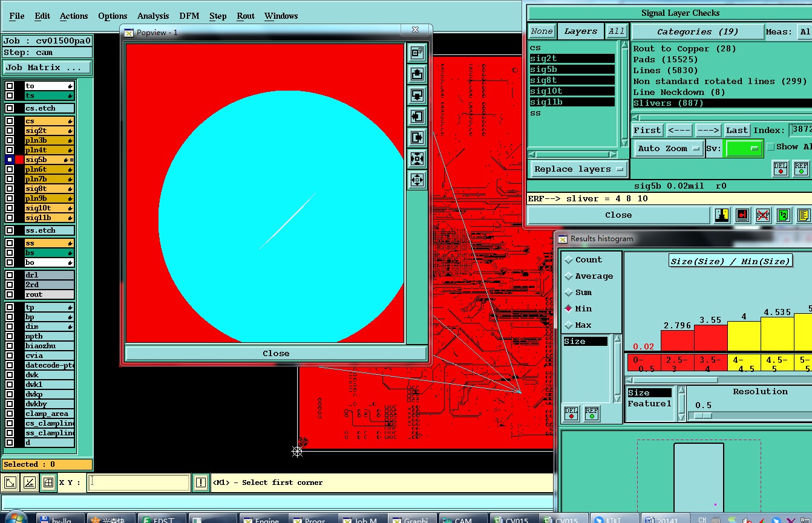Screen dimensions: 812x523
Task: Select Slivers (887) category row
Action: click(722, 103)
